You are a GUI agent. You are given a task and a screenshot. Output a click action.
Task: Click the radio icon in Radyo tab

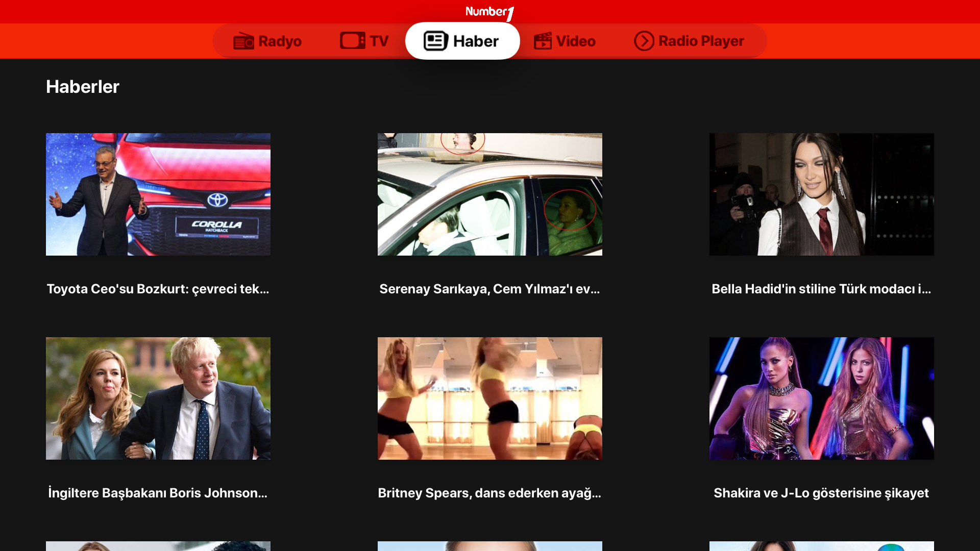tap(243, 41)
